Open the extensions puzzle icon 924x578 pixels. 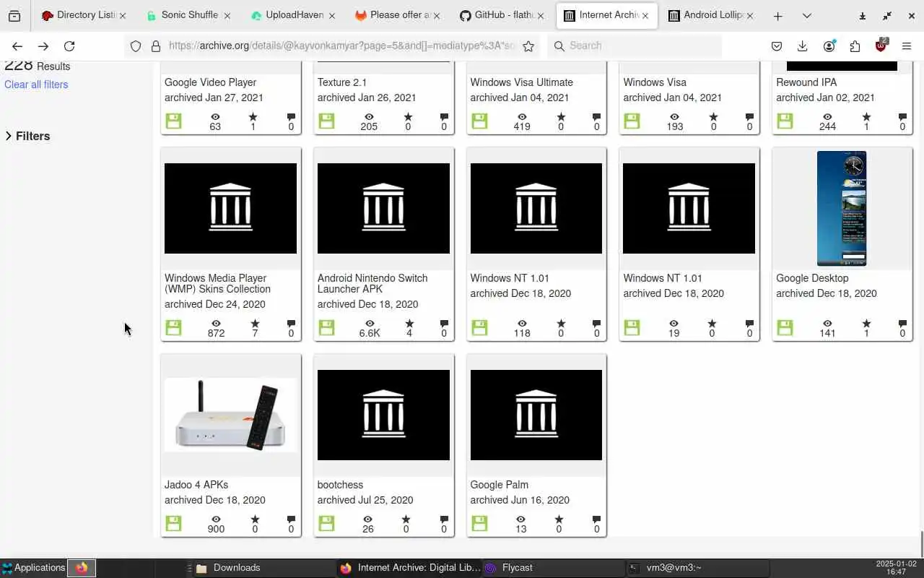point(855,46)
